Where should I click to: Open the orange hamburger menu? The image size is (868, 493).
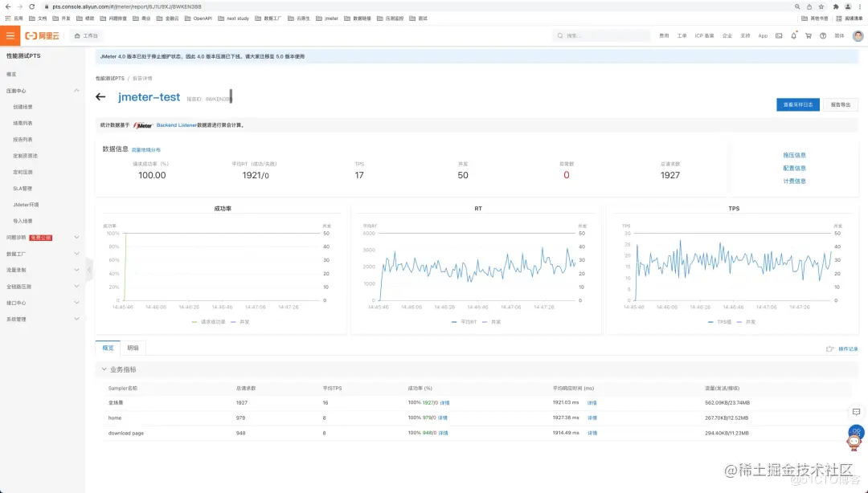[10, 36]
